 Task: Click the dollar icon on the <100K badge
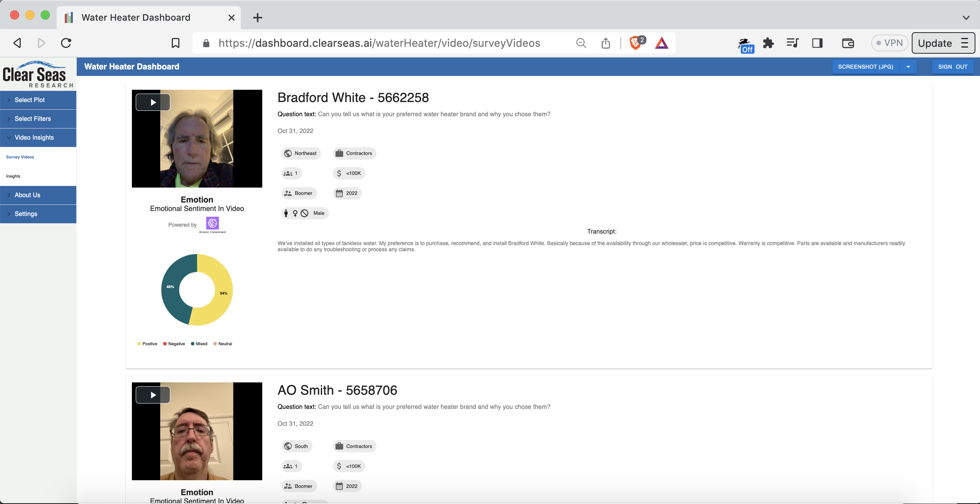pyautogui.click(x=339, y=173)
